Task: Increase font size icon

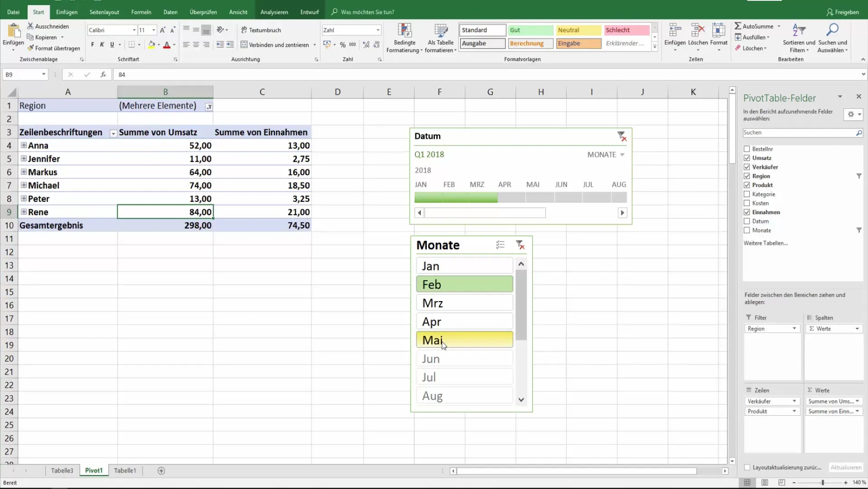Action: click(x=162, y=30)
